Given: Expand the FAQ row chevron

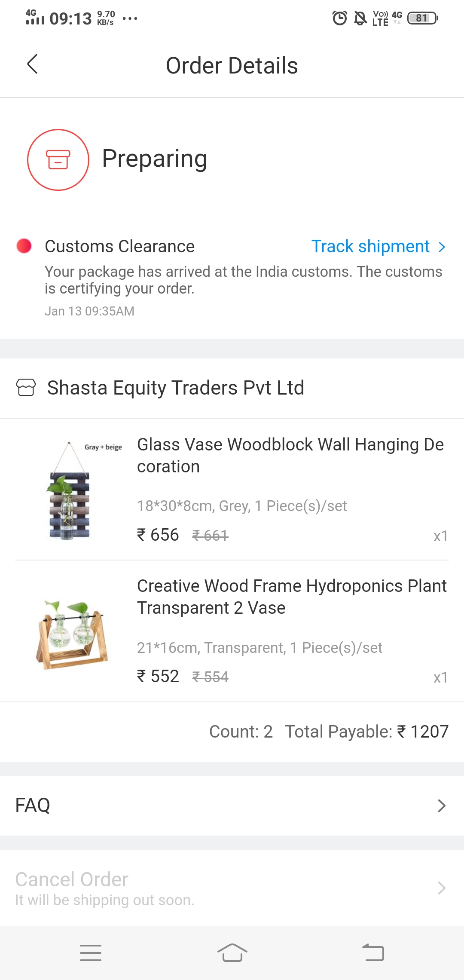Looking at the screenshot, I should pos(441,805).
